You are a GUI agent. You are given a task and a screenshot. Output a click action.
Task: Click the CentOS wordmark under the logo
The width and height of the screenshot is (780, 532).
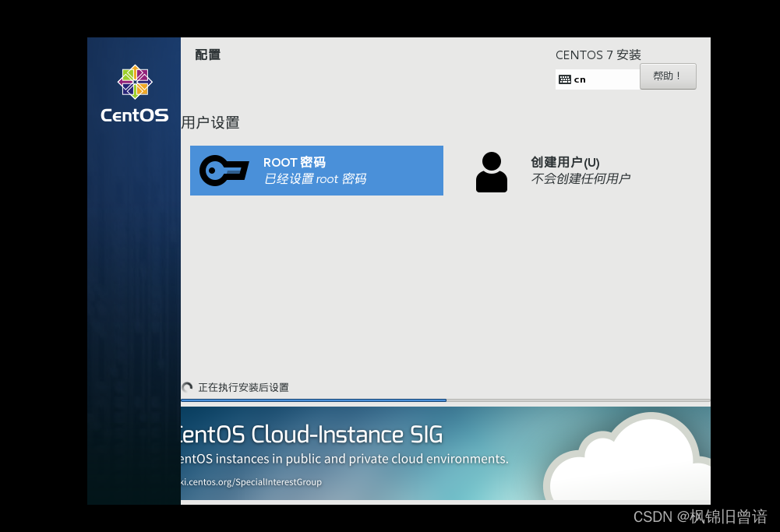[x=134, y=115]
